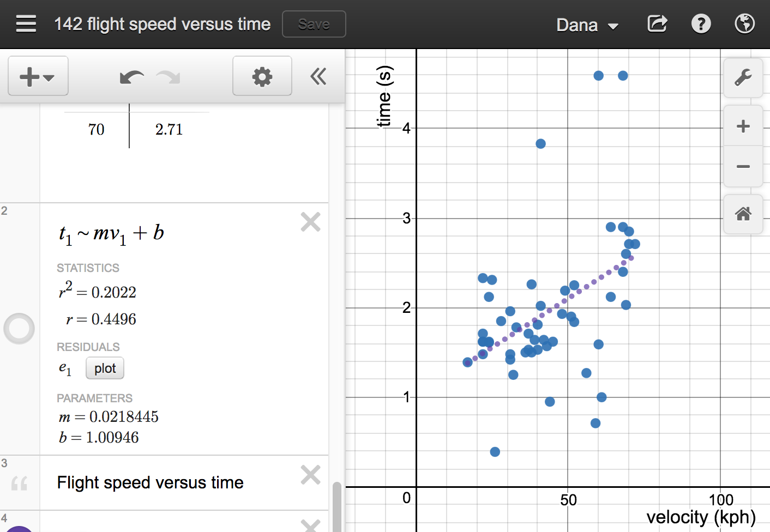This screenshot has width=770, height=532.
Task: Click the r = 0.4496 statistic
Action: point(101,319)
